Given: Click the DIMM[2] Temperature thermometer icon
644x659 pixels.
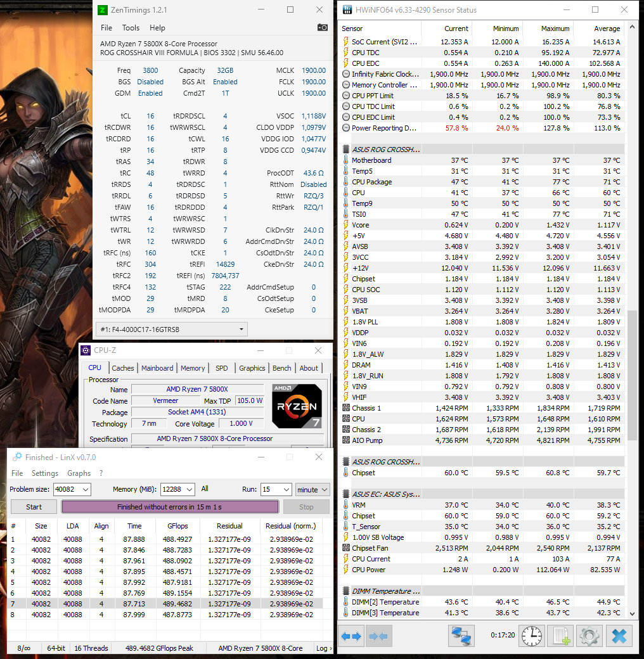Looking at the screenshot, I should pos(346,602).
